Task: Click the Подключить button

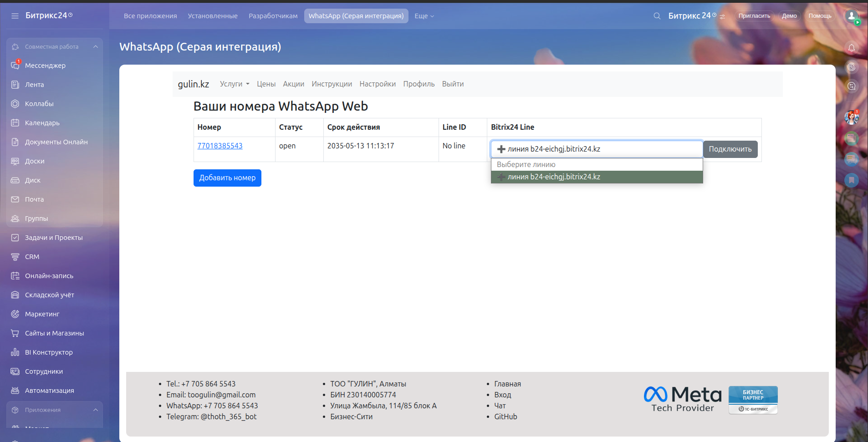Action: [730, 149]
